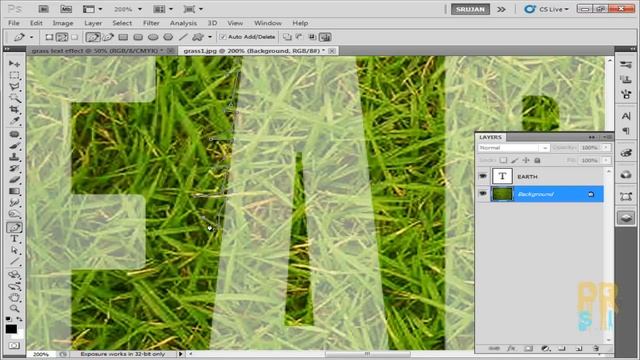Open the layer Opacity dropdown arrow
Image resolution: width=640 pixels, height=360 pixels.
click(606, 148)
